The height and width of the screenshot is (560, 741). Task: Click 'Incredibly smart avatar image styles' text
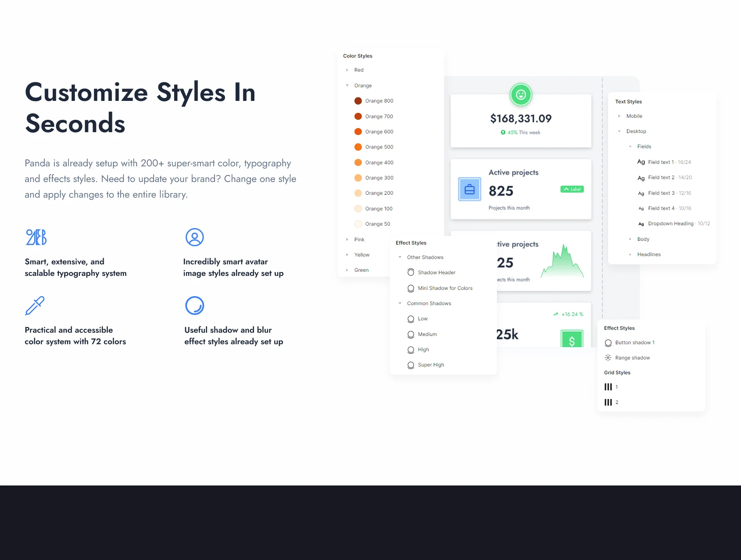233,267
